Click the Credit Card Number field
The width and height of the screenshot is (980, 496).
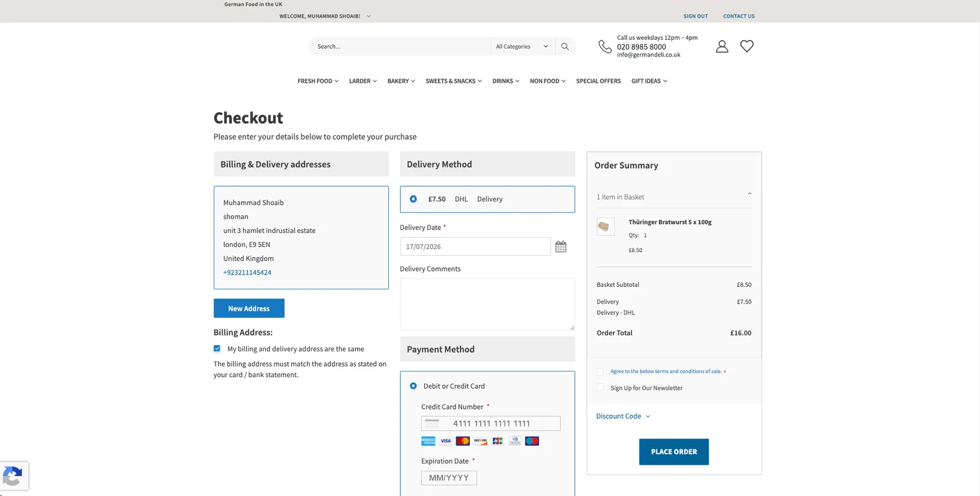pos(491,424)
